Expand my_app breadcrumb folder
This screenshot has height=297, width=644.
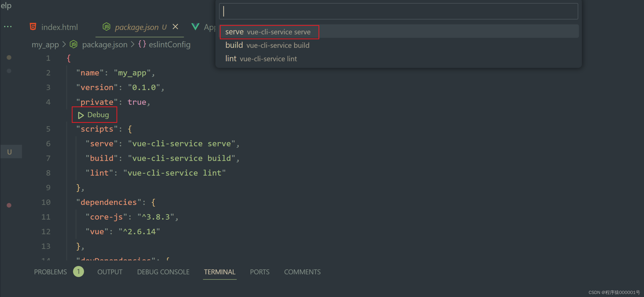[x=45, y=44]
